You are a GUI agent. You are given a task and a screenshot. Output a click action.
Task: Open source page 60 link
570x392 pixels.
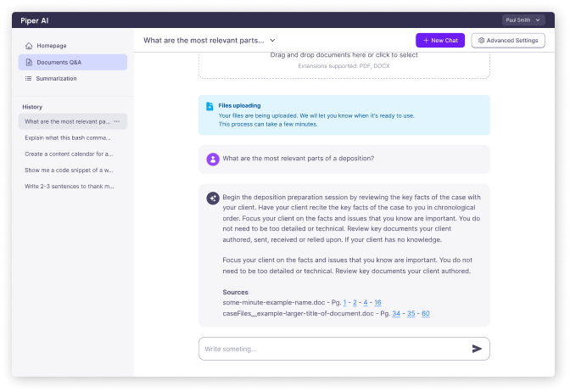point(426,313)
